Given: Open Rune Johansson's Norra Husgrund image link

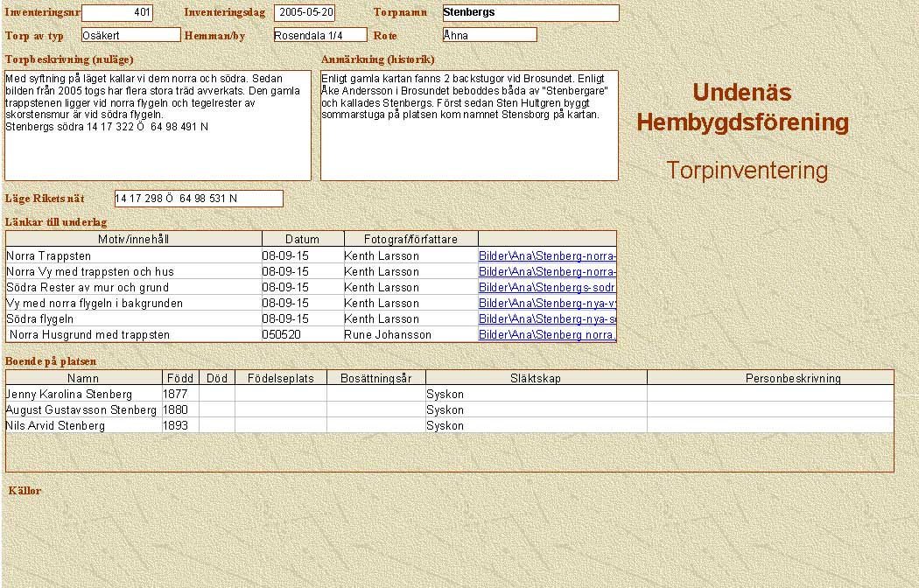Looking at the screenshot, I should click(547, 335).
